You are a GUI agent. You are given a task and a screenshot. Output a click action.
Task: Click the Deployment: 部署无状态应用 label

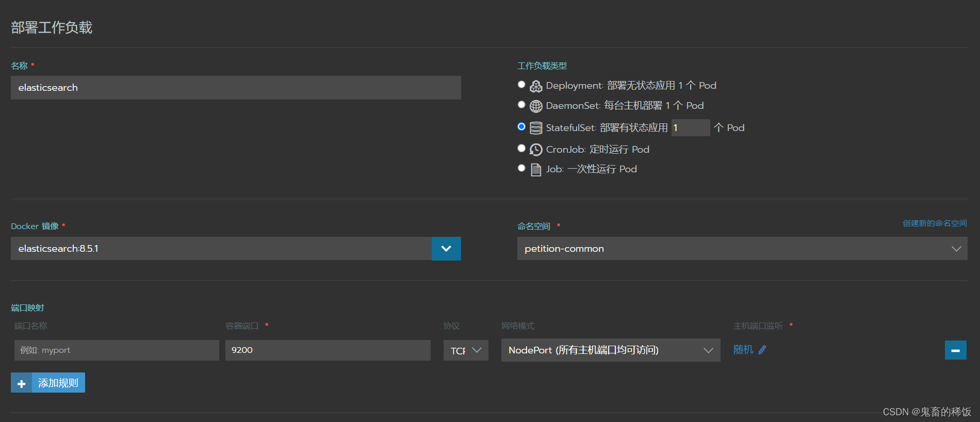click(631, 86)
